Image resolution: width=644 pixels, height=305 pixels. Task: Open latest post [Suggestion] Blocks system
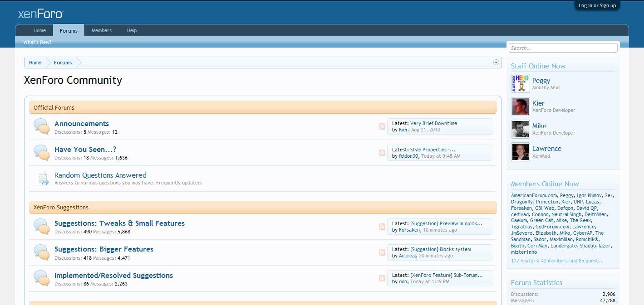[x=441, y=249]
